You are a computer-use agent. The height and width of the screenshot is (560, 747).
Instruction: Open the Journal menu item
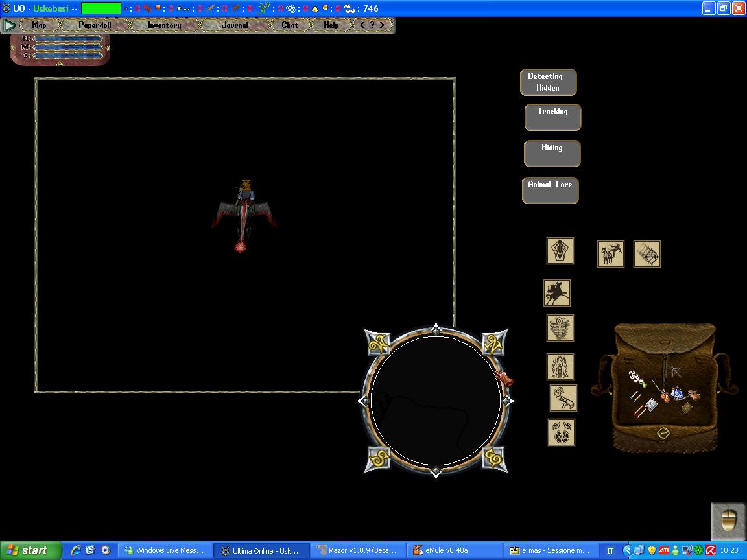pos(235,25)
